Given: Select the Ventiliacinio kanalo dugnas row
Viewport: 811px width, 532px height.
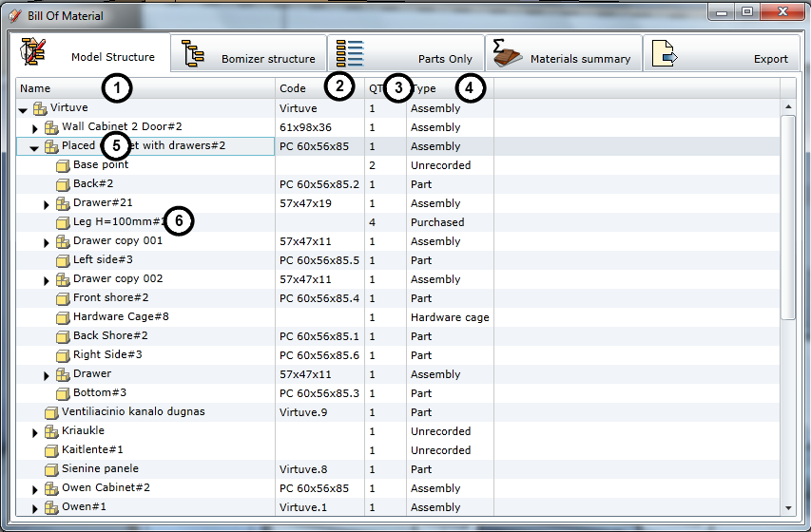Looking at the screenshot, I should pyautogui.click(x=397, y=412).
